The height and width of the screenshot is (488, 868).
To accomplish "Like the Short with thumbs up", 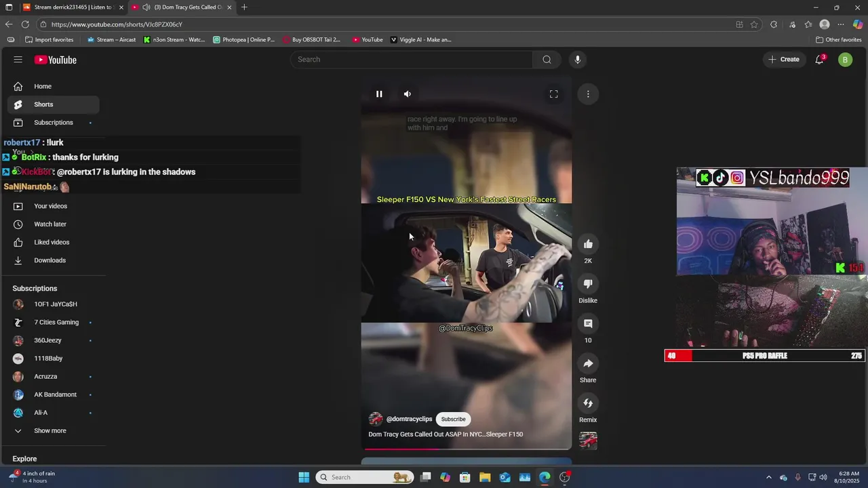I will click(588, 244).
